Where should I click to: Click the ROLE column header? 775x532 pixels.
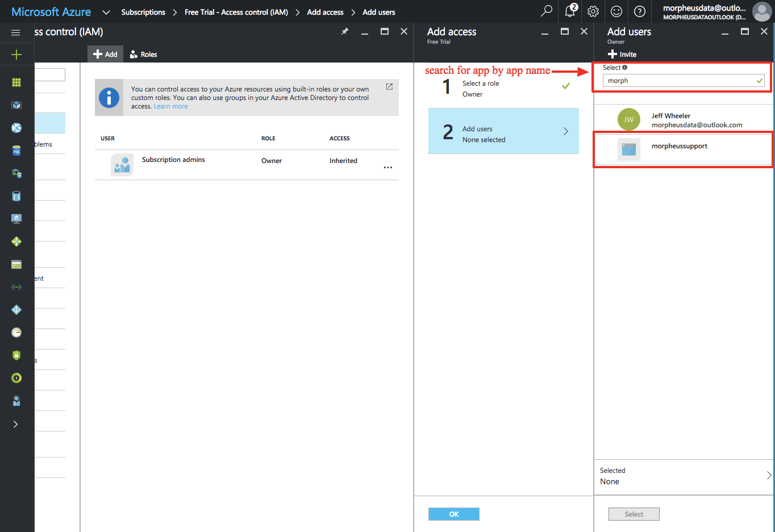coord(268,138)
